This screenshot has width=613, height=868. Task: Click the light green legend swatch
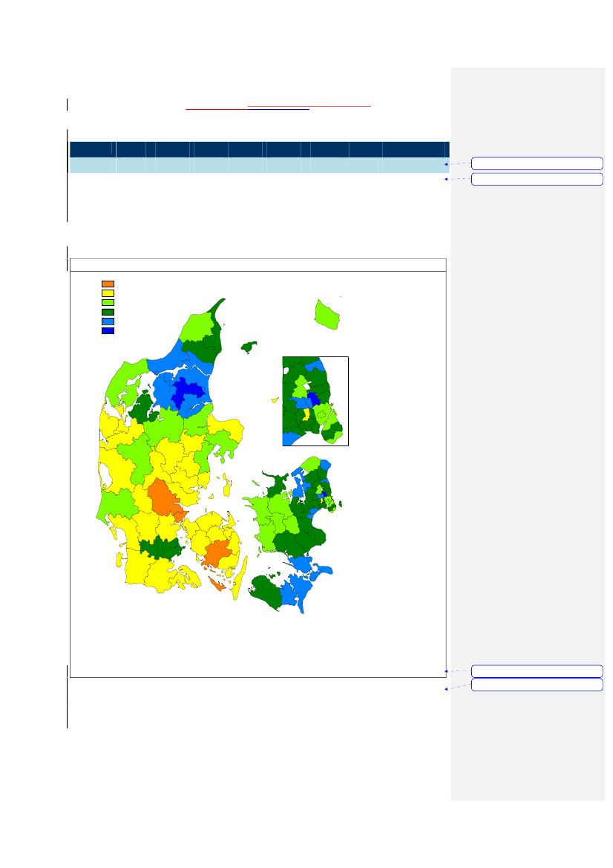(108, 303)
